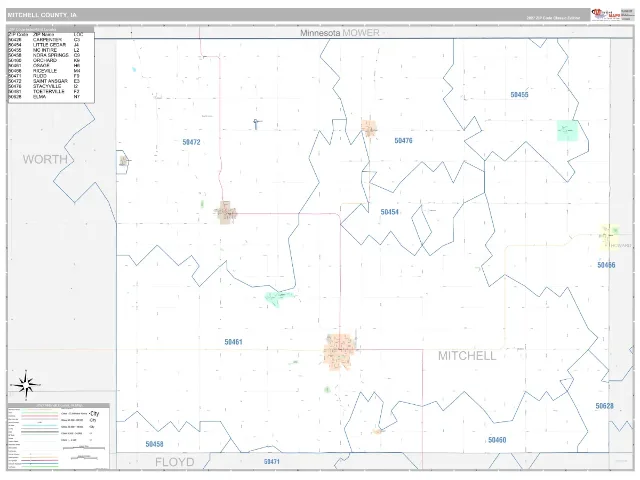Click the FLOYD county label
This screenshot has height=480, width=640.
(x=175, y=462)
